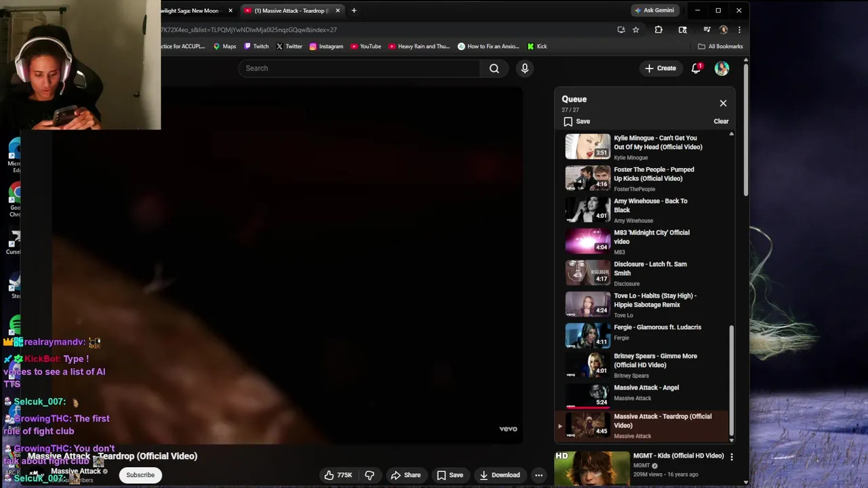Save the queue to a playlist
Image resolution: width=868 pixels, height=488 pixels.
[x=577, y=121]
